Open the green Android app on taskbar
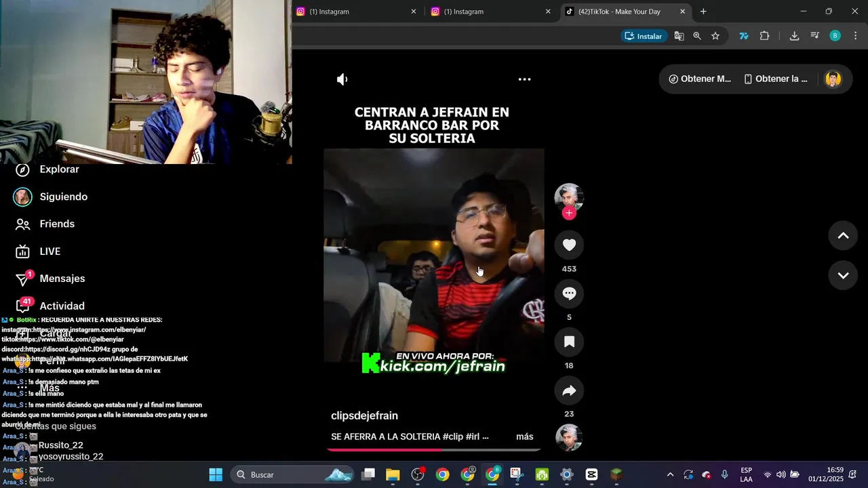 coord(542,474)
